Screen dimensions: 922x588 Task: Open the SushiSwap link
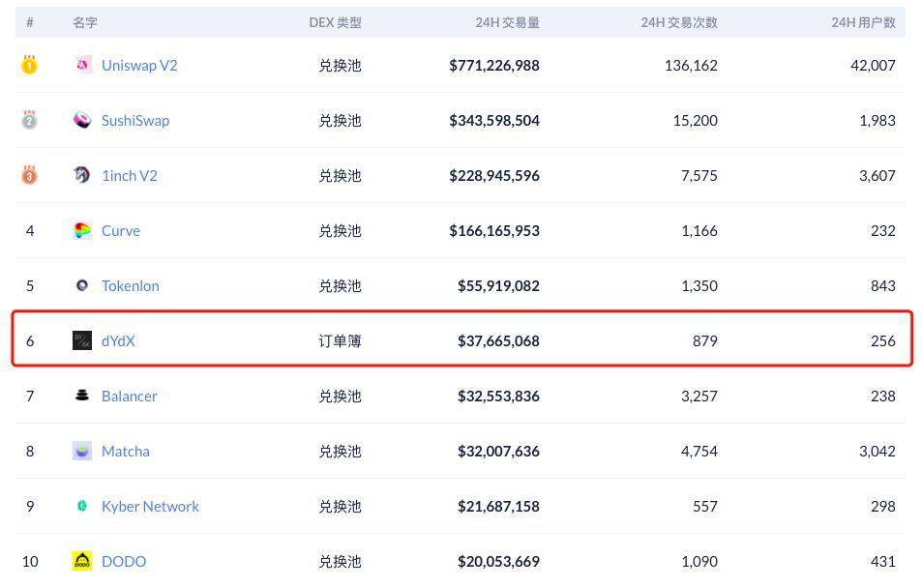point(135,121)
